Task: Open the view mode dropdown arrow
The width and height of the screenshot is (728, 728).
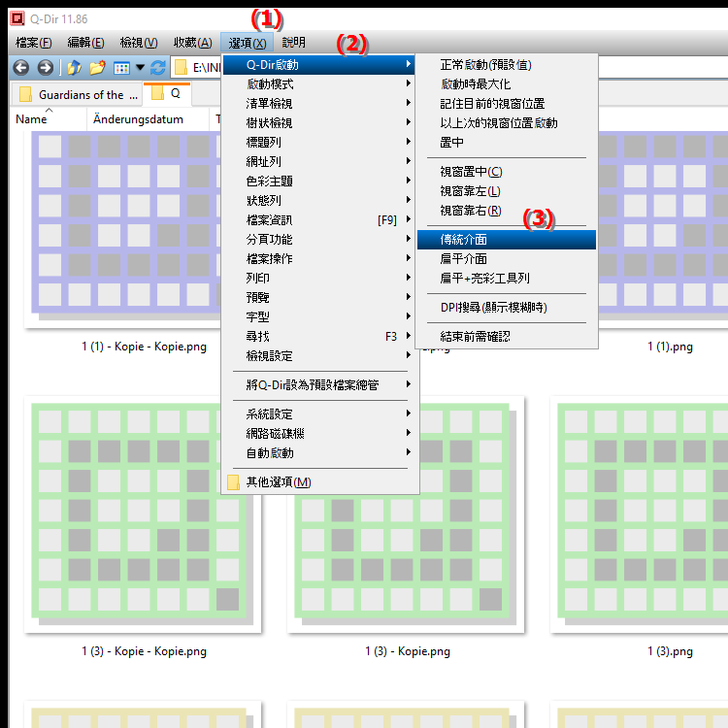Action: point(140,68)
